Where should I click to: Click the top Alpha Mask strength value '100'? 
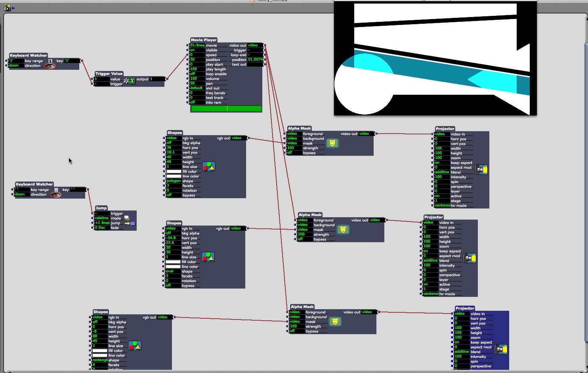click(294, 148)
